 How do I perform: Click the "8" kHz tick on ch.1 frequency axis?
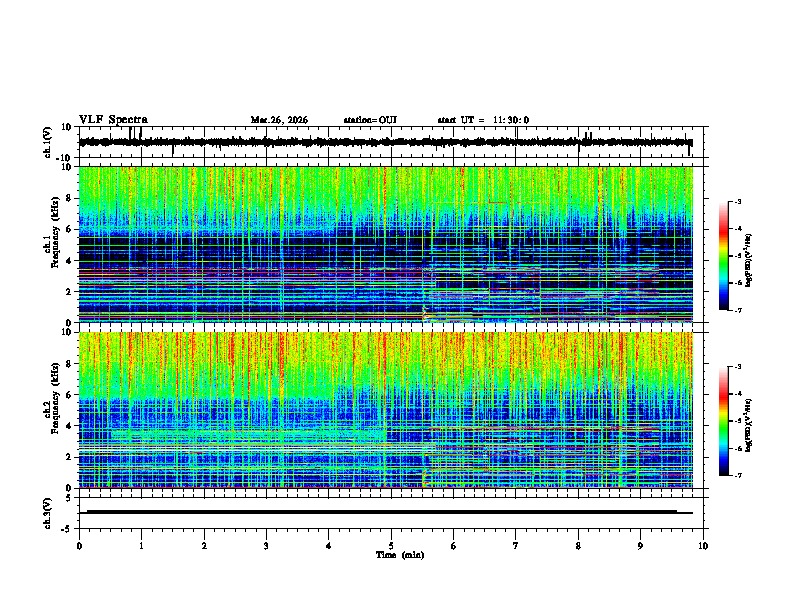point(70,198)
